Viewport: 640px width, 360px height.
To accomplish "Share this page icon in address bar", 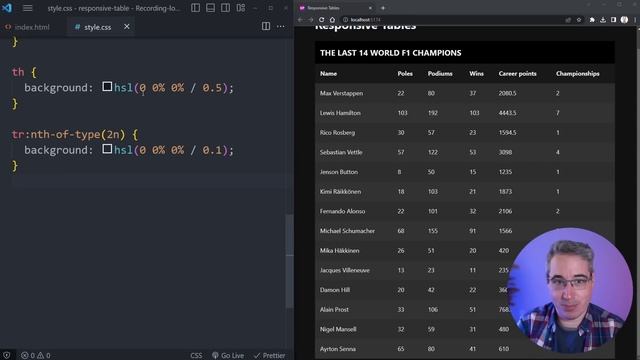I will (x=568, y=20).
